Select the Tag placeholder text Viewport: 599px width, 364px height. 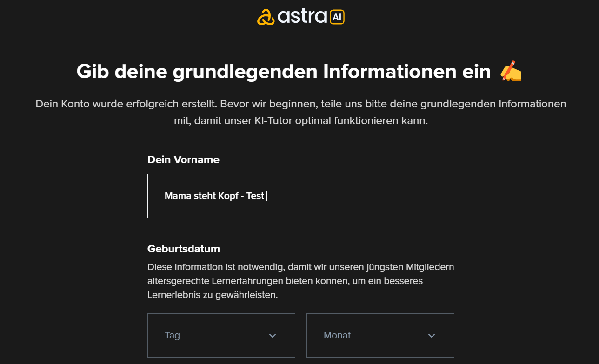point(172,336)
